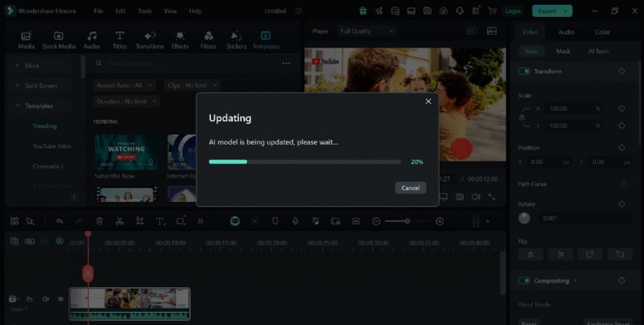Take a snapshot with the camera icon

pyautogui.click(x=459, y=196)
